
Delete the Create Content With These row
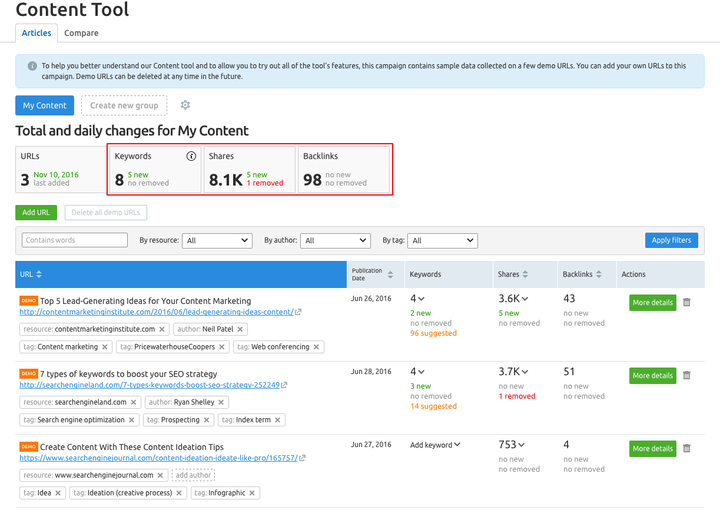click(x=686, y=449)
